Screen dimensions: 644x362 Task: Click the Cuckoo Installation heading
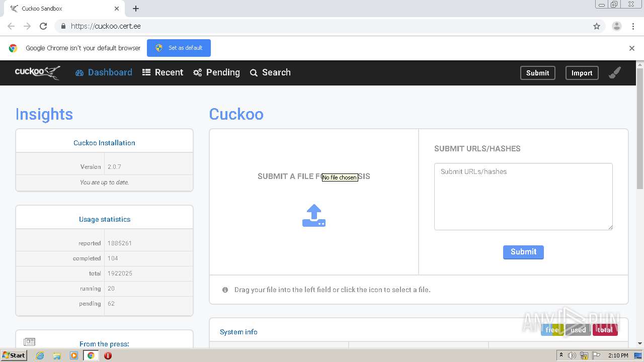[x=104, y=143]
